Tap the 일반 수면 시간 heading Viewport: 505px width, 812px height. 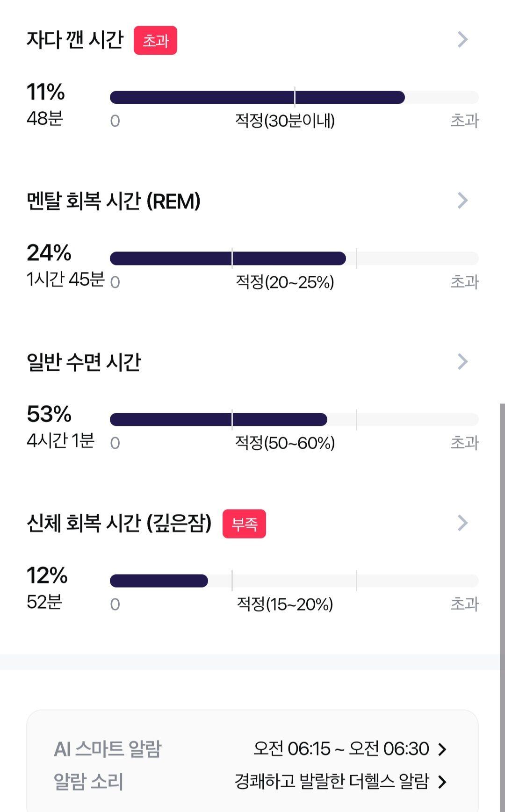point(84,362)
